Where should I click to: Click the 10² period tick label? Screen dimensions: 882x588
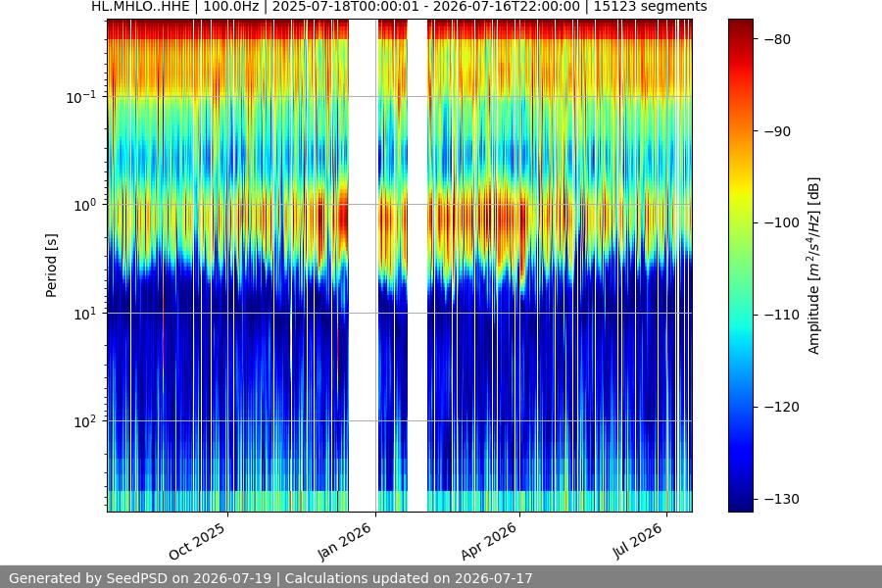(x=85, y=421)
